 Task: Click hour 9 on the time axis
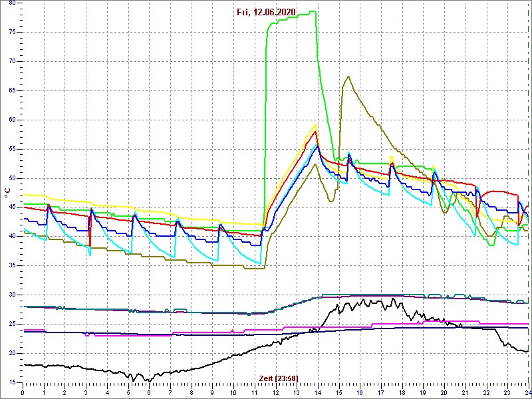click(212, 392)
